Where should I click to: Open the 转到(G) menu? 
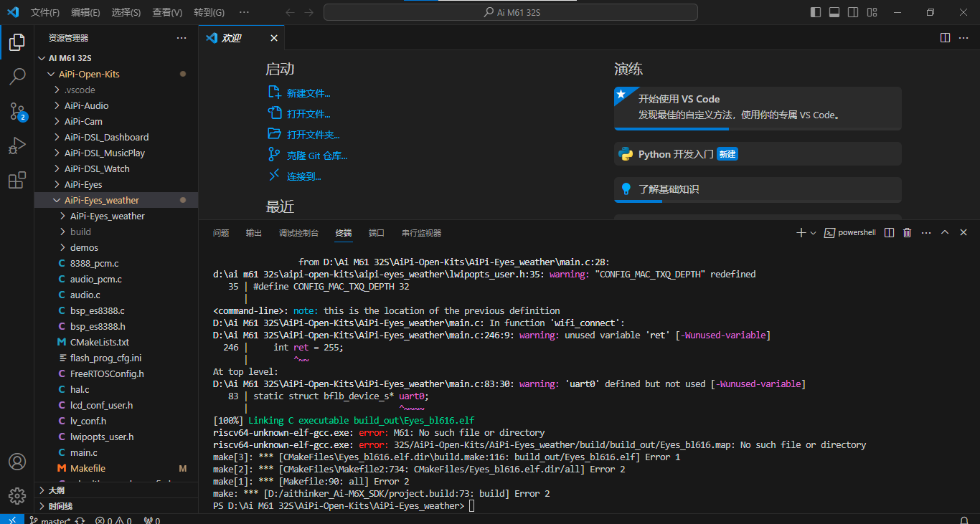pos(209,12)
